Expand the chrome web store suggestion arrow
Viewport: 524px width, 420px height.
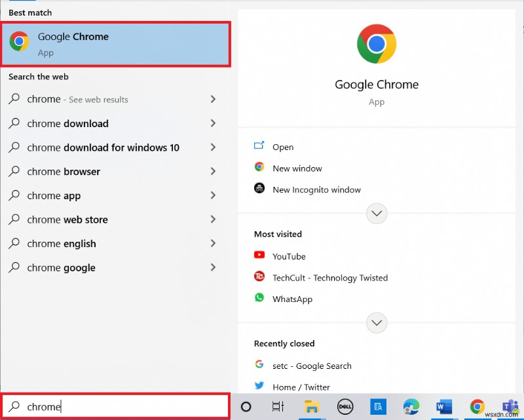(213, 220)
